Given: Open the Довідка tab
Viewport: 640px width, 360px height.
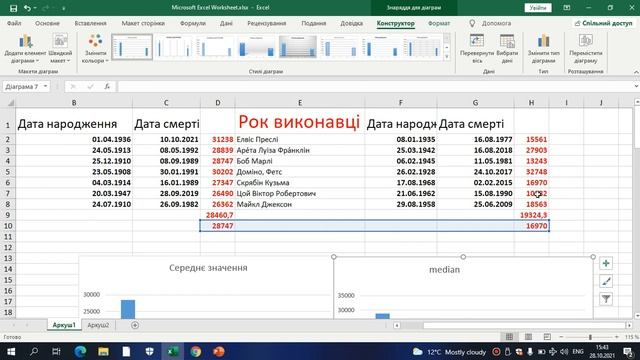Looking at the screenshot, I should tap(351, 23).
